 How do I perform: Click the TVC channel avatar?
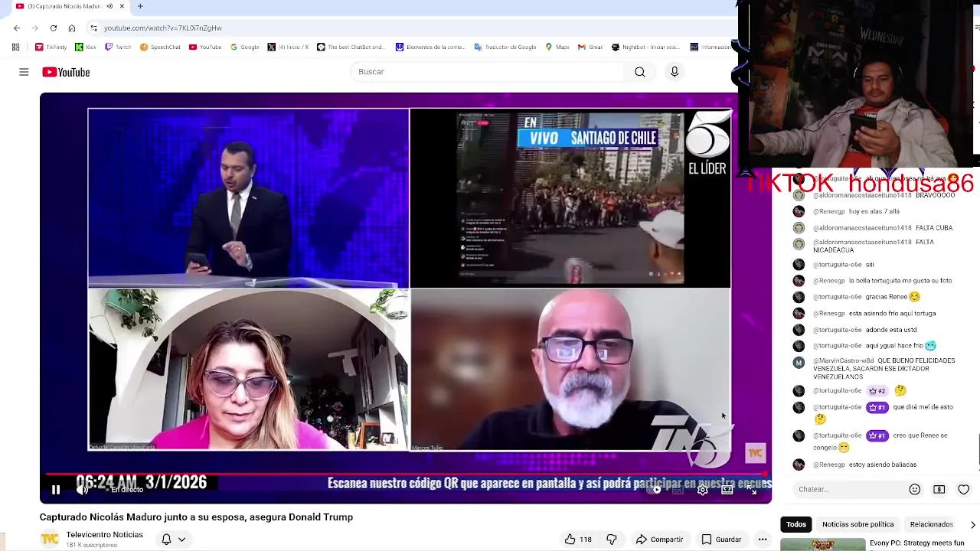[x=50, y=540]
